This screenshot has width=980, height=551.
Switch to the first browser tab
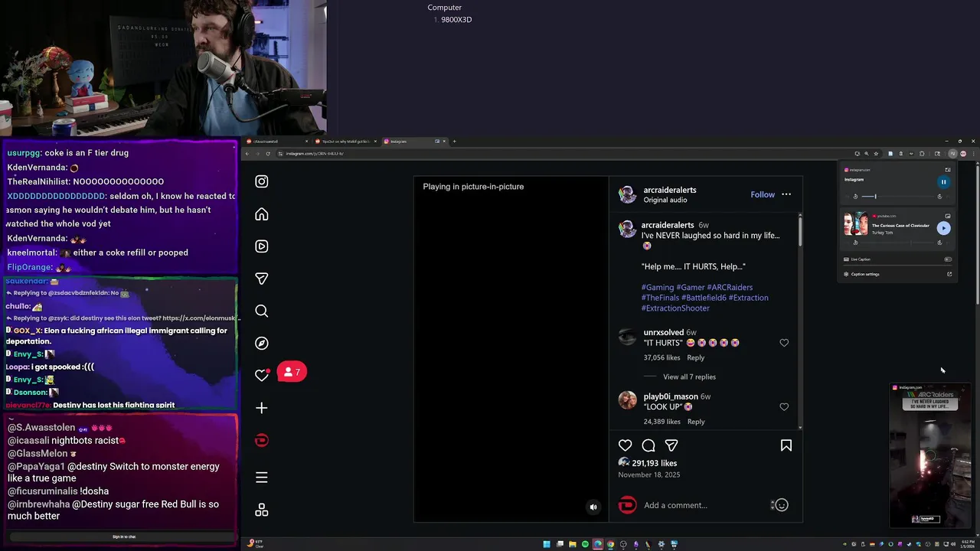click(276, 142)
